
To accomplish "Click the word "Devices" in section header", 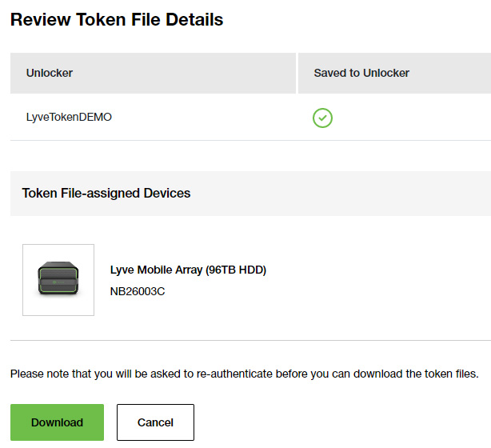I will (167, 193).
